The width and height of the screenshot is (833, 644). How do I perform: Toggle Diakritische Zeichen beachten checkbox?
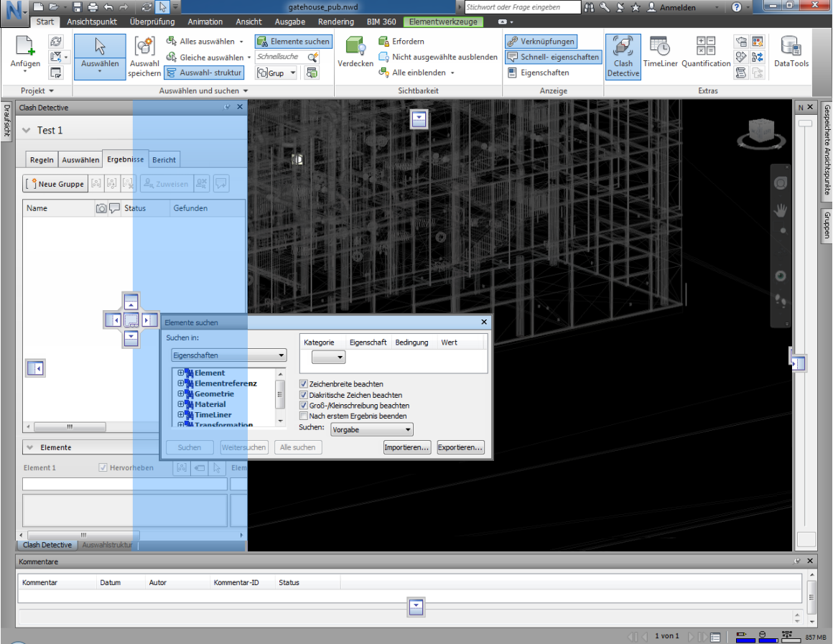[304, 395]
